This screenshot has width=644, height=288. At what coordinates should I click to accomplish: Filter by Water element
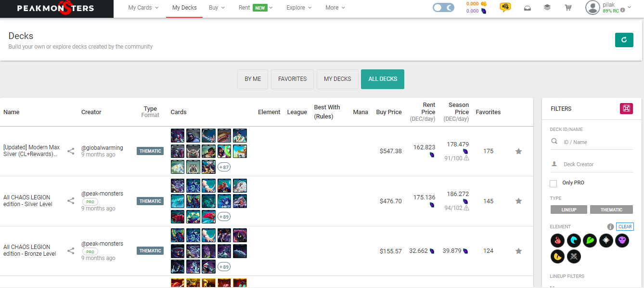click(x=574, y=240)
